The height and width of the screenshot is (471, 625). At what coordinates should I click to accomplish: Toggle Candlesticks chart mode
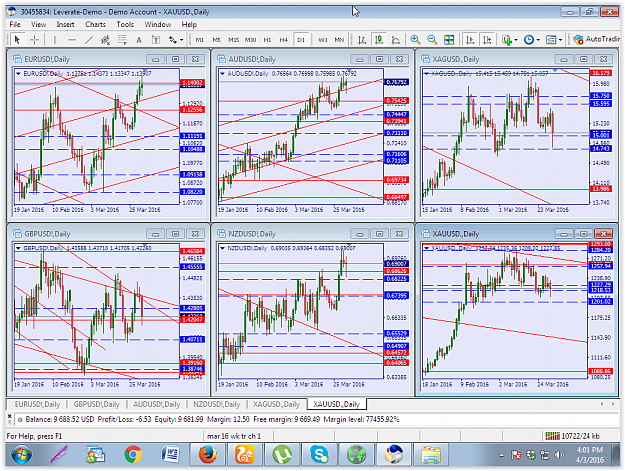pos(379,39)
